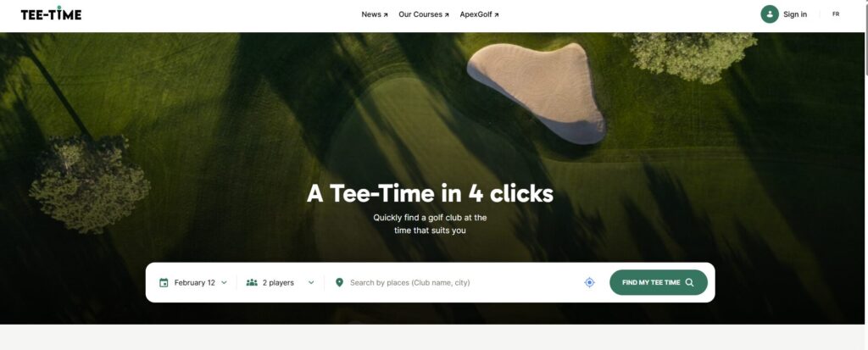Viewport: 868px width, 350px height.
Task: Go to Our Courses in navigation
Action: 420,14
